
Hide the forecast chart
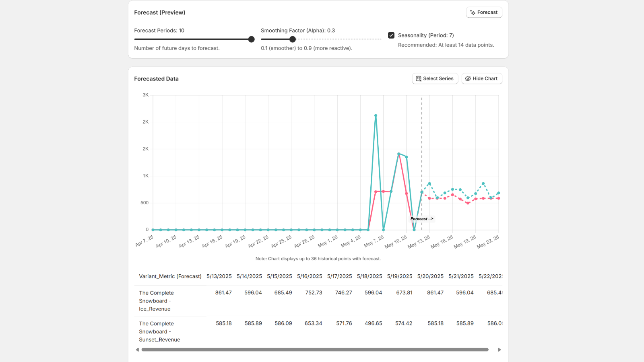tap(481, 78)
